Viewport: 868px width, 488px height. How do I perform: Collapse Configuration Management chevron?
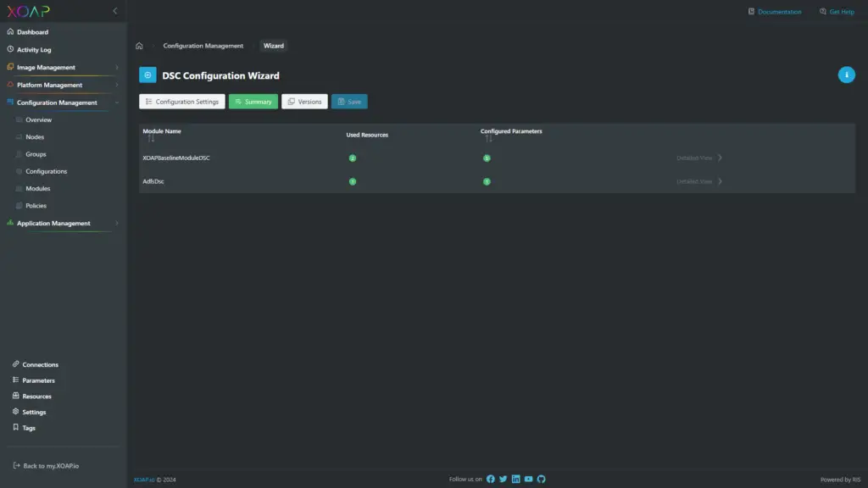(x=117, y=103)
